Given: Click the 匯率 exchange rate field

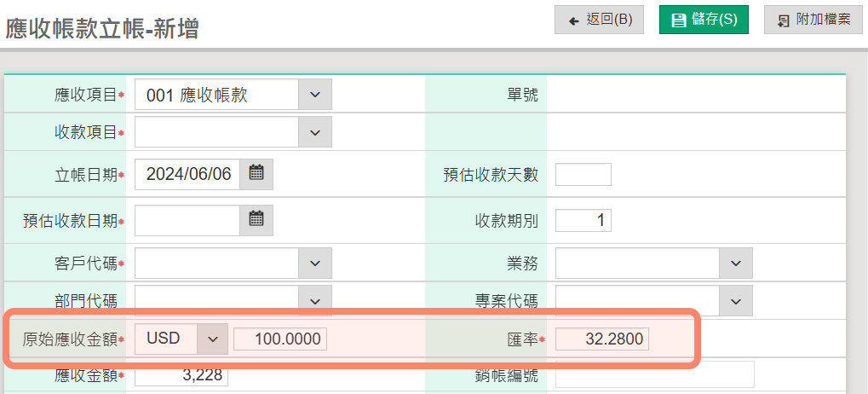Looking at the screenshot, I should click(x=601, y=339).
